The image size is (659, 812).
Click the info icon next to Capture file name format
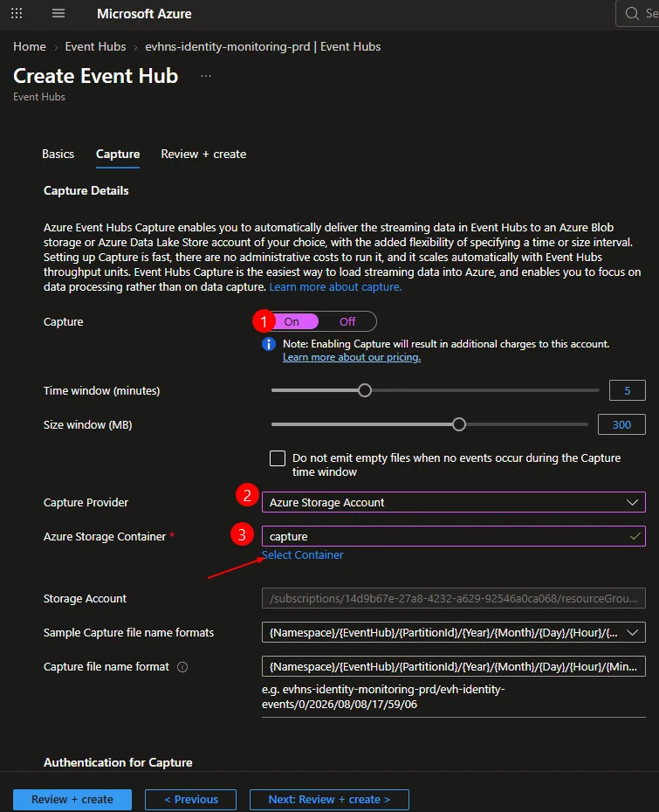(182, 667)
